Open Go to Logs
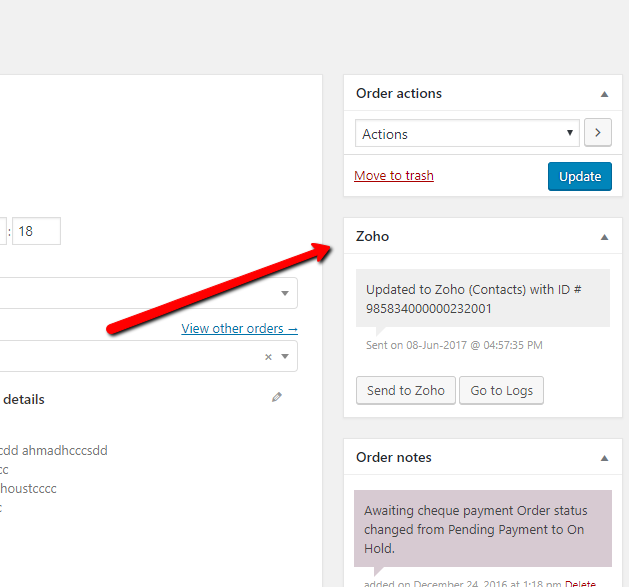The image size is (629, 587). tap(501, 390)
